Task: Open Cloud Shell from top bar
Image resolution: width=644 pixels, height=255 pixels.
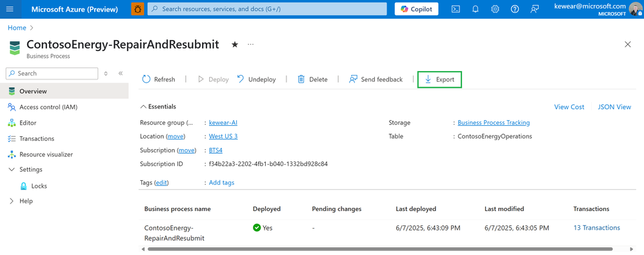Action: [x=456, y=9]
